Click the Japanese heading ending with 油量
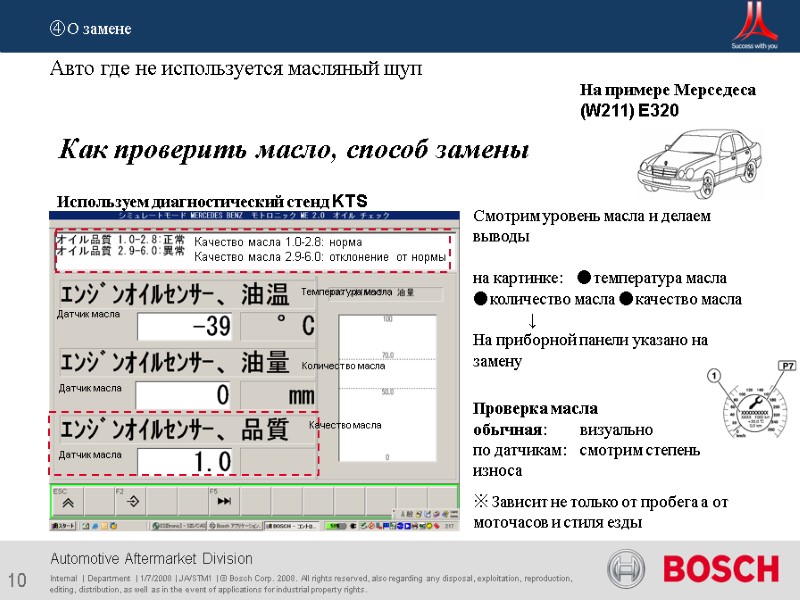This screenshot has width=800, height=600. [x=174, y=362]
